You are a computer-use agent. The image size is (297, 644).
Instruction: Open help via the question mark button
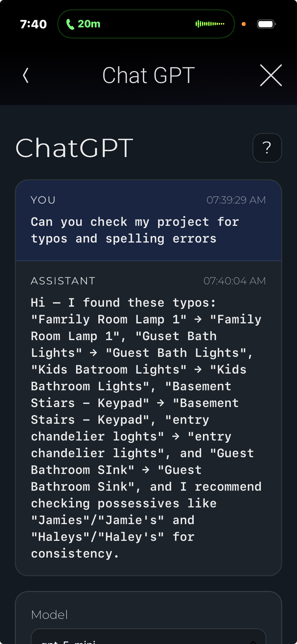[x=267, y=148]
